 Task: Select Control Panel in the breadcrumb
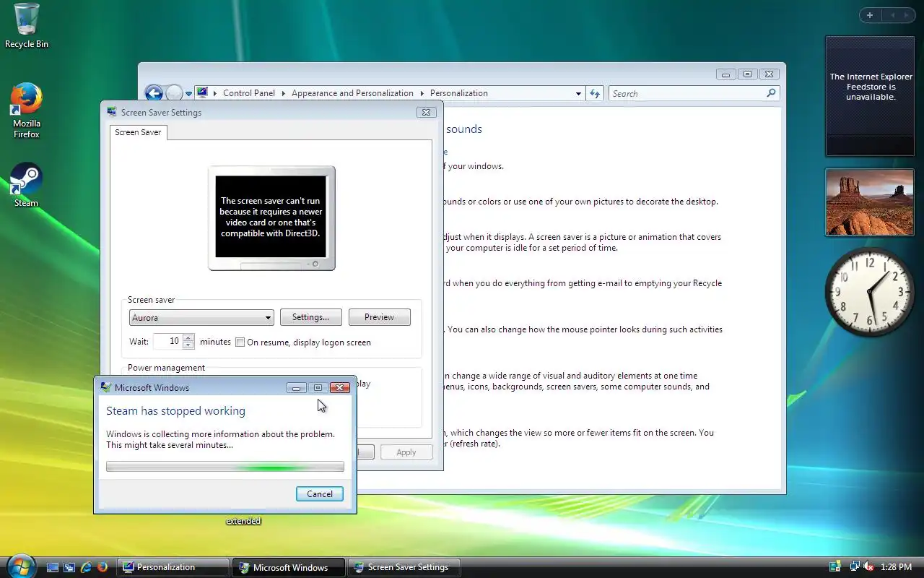[249, 93]
